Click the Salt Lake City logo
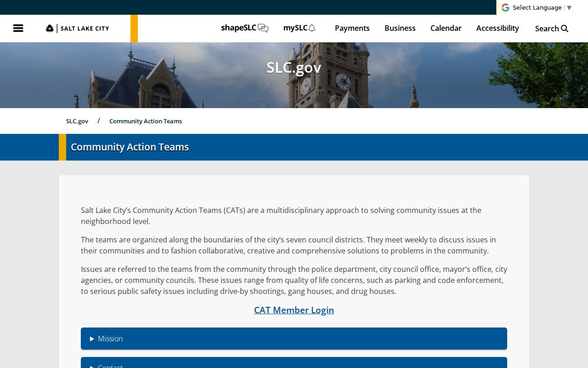The image size is (588, 368). pos(78,29)
